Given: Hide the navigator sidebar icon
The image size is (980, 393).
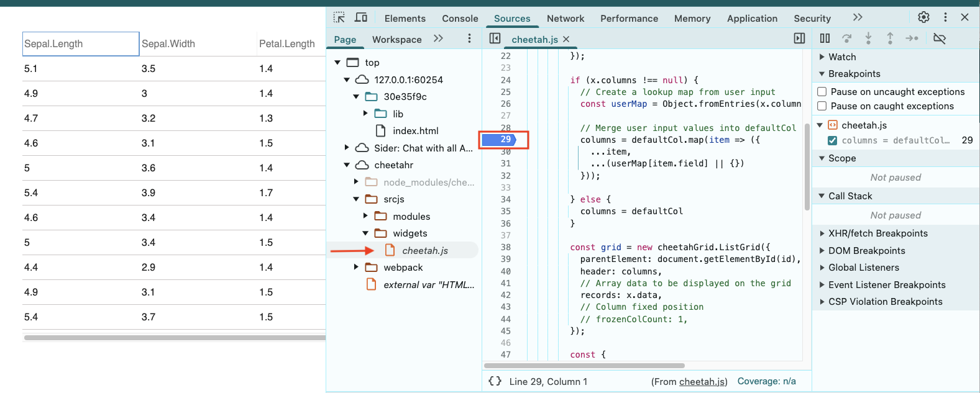Looking at the screenshot, I should (x=495, y=38).
